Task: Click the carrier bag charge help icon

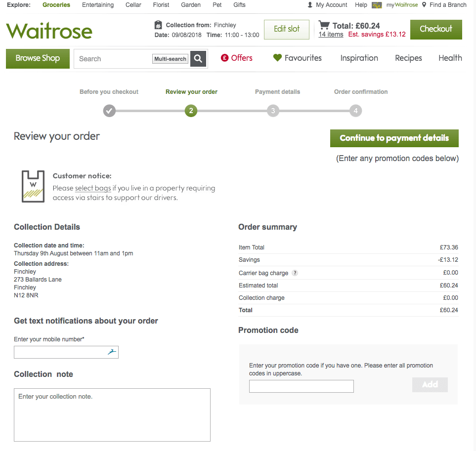Action: tap(295, 273)
